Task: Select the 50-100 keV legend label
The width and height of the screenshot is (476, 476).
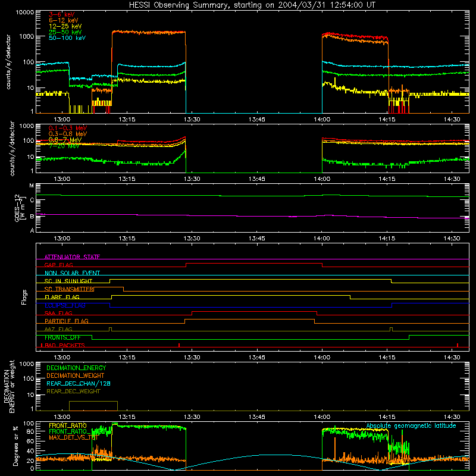Action: click(x=67, y=38)
